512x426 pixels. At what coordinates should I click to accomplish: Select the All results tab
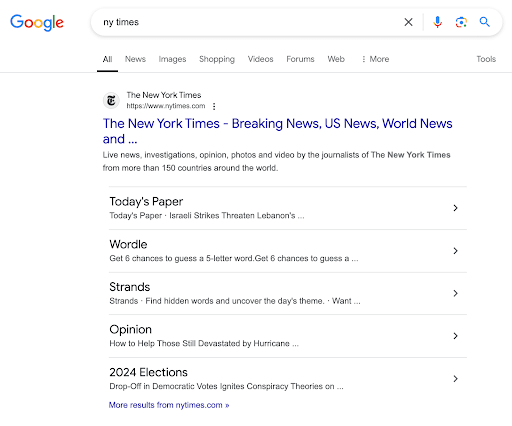point(107,59)
